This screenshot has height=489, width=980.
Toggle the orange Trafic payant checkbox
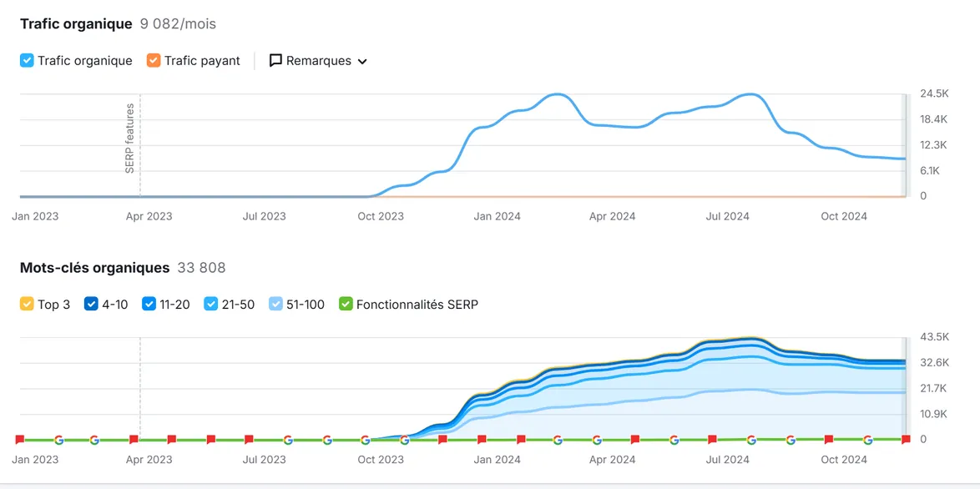point(154,61)
